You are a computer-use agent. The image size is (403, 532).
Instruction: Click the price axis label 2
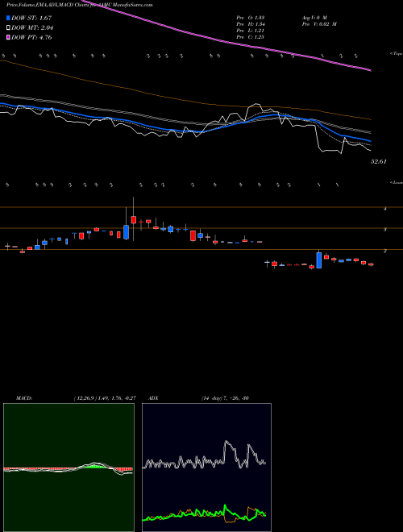pos(385,251)
